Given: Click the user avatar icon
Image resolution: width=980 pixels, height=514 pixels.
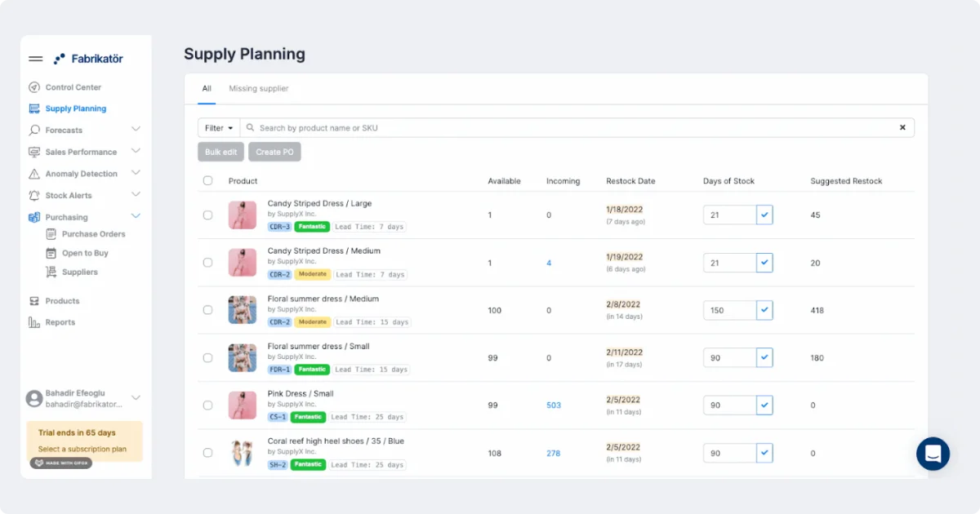Looking at the screenshot, I should (x=34, y=398).
